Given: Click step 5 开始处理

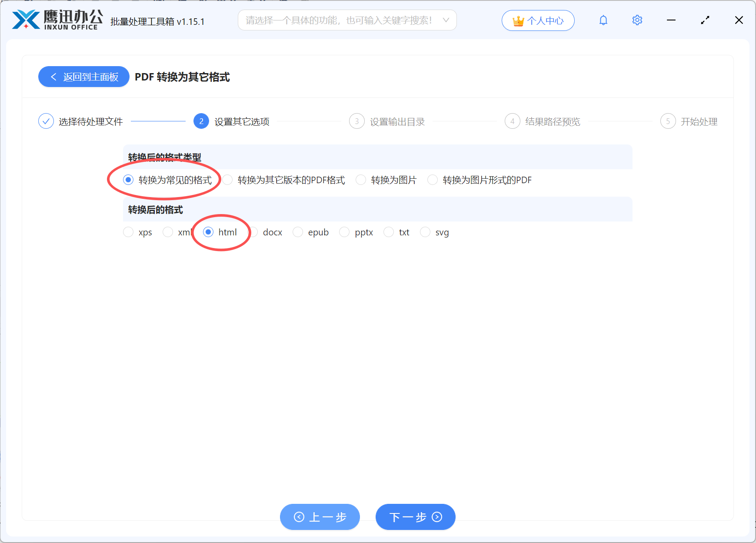Looking at the screenshot, I should click(x=689, y=121).
